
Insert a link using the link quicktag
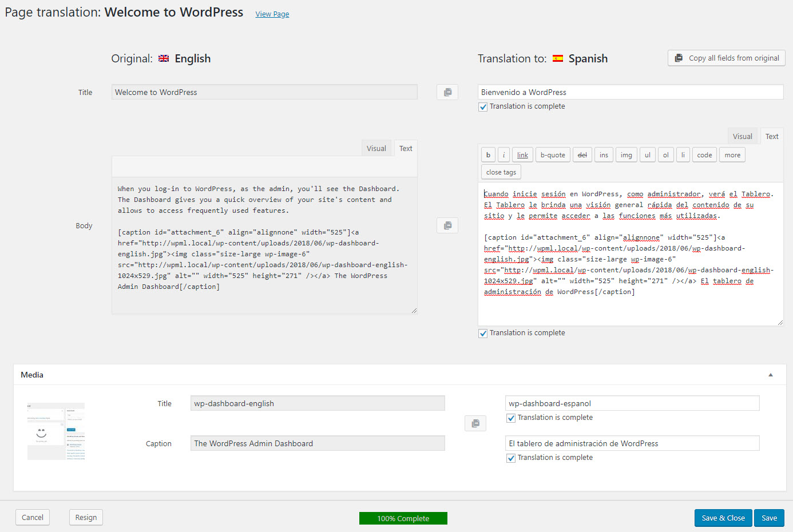coord(522,155)
